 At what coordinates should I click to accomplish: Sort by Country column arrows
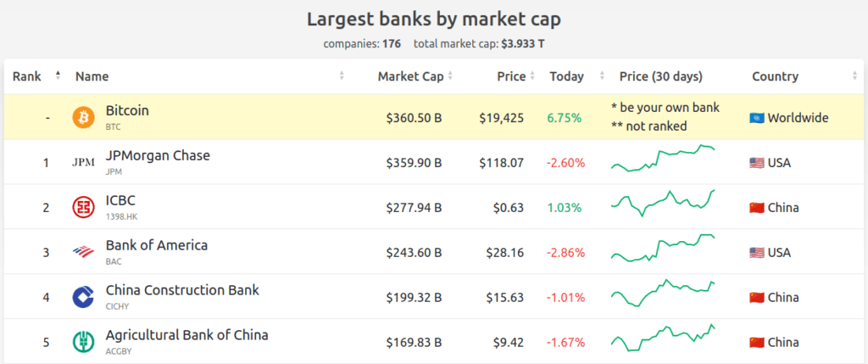[x=854, y=76]
